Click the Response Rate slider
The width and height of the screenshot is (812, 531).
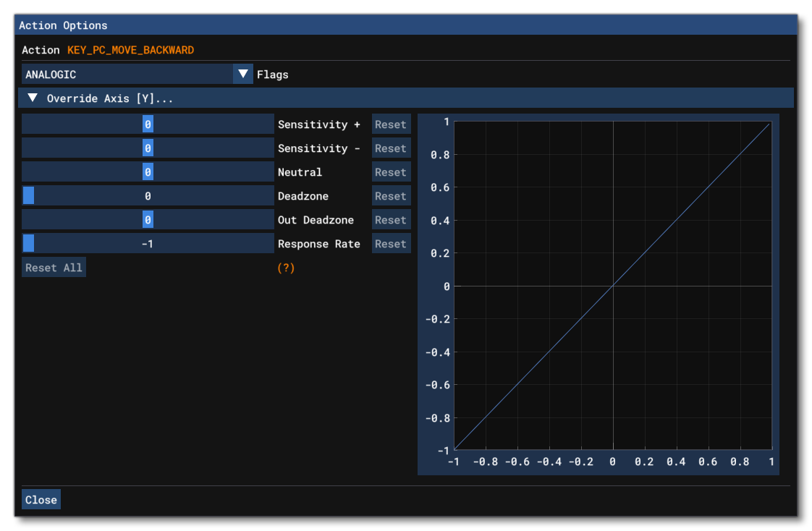148,244
